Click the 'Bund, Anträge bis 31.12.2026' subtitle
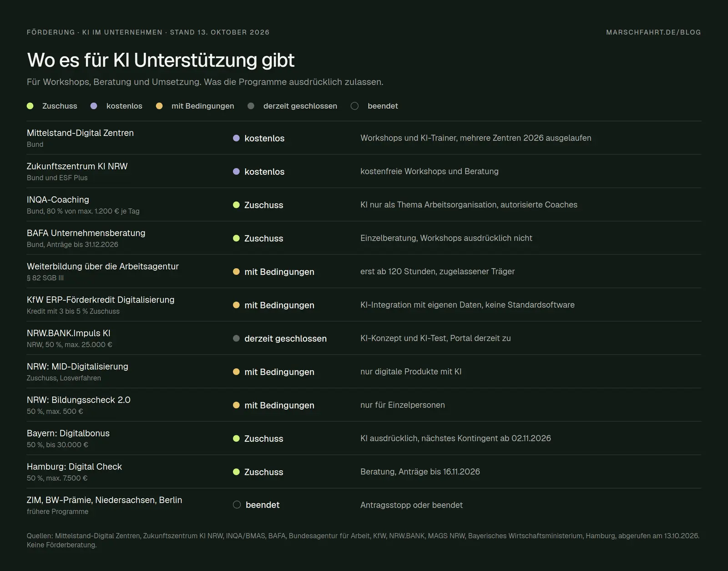This screenshot has width=728, height=571. (x=72, y=244)
